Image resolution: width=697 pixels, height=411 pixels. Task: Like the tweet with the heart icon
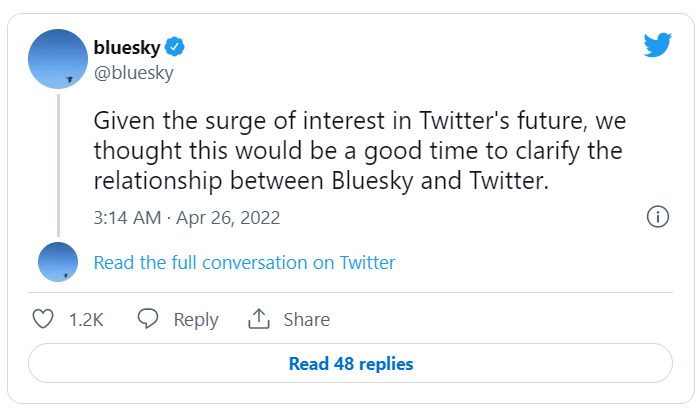click(x=43, y=319)
